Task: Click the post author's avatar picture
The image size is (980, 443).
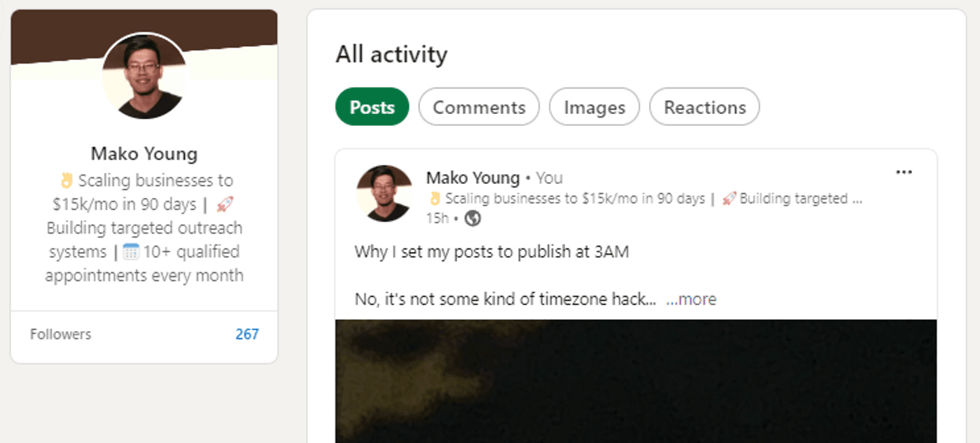Action: tap(384, 194)
